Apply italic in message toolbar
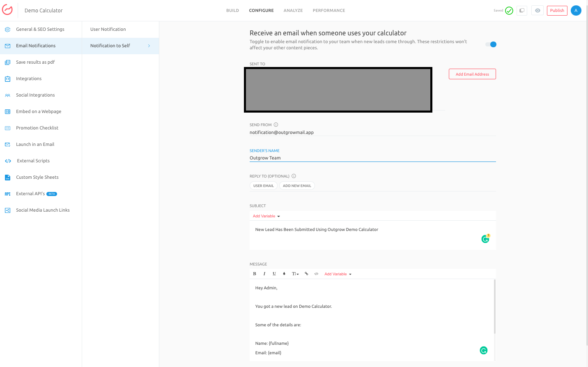The width and height of the screenshot is (588, 367). (264, 274)
